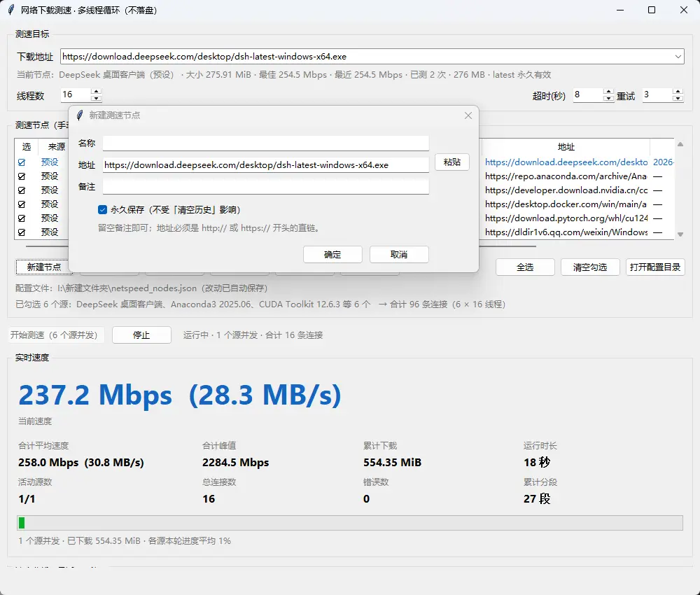The height and width of the screenshot is (595, 700).
Task: Focus the 地址 input field in the dialog
Action: 266,165
